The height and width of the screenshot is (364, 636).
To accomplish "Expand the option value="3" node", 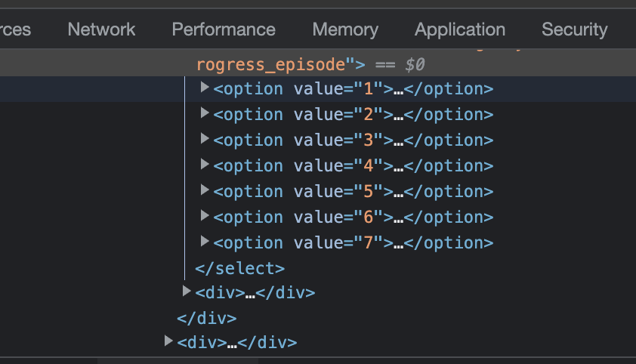I will (205, 139).
